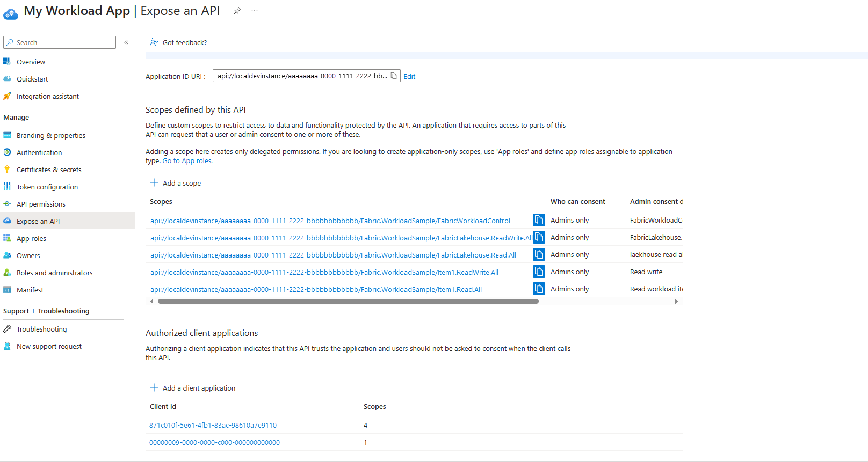Click the Got feedback icon
This screenshot has width=868, height=462.
[x=154, y=42]
